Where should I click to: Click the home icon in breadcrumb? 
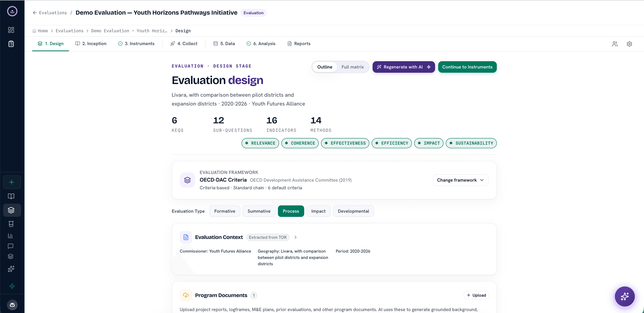coord(34,31)
